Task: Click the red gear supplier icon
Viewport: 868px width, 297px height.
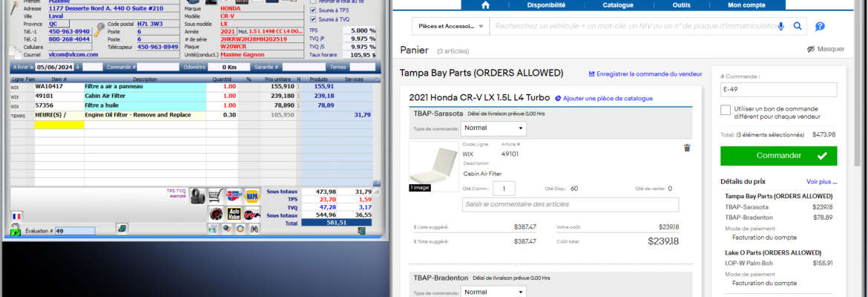Action: (217, 214)
